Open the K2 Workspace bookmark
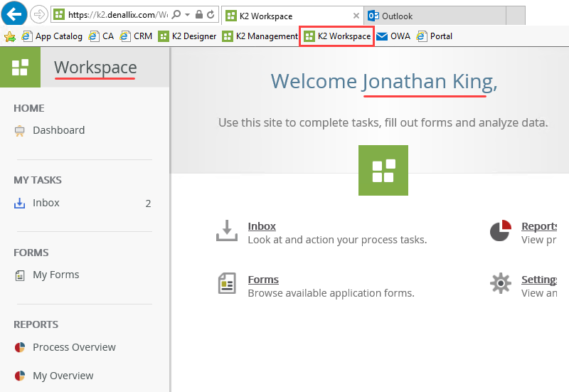The height and width of the screenshot is (392, 569). click(x=337, y=36)
